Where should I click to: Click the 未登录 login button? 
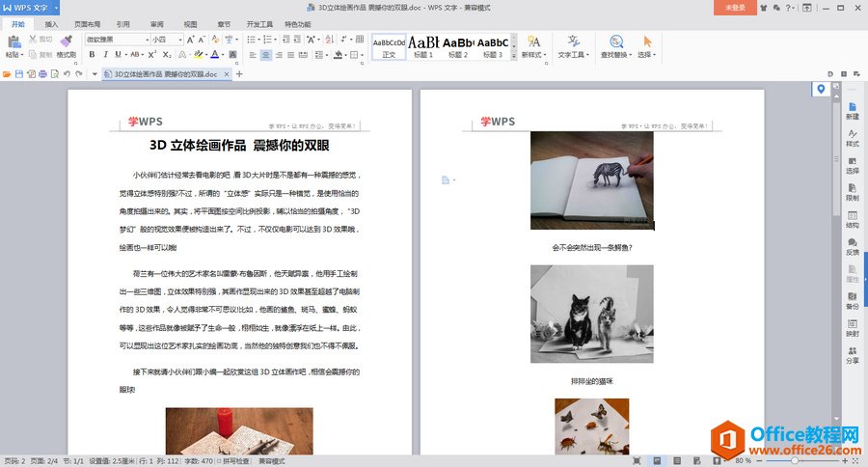735,8
